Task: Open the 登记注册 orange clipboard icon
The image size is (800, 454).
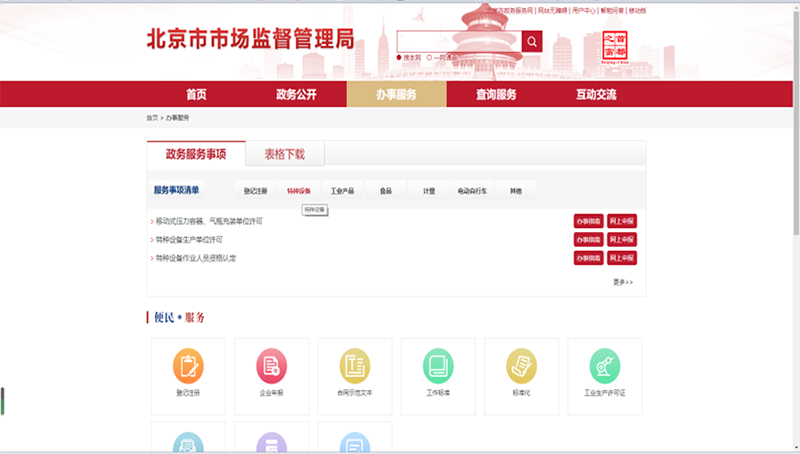Action: 188,366
